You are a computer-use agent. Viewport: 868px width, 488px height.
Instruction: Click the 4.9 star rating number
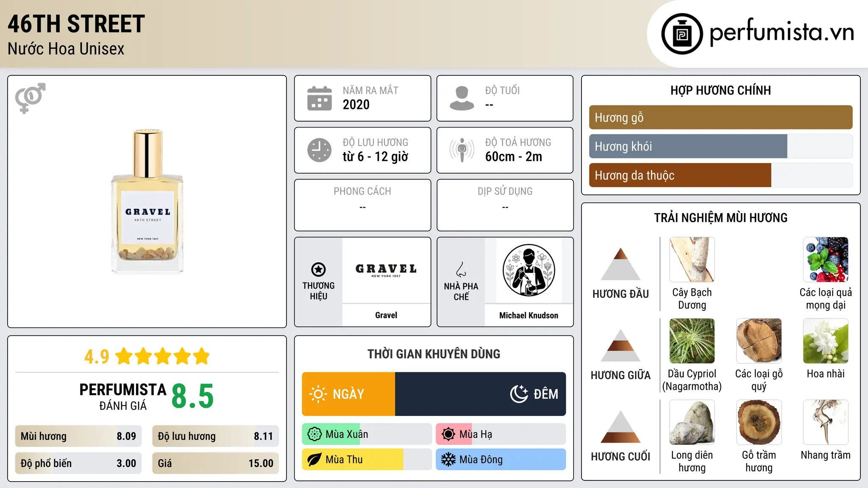[x=97, y=357]
